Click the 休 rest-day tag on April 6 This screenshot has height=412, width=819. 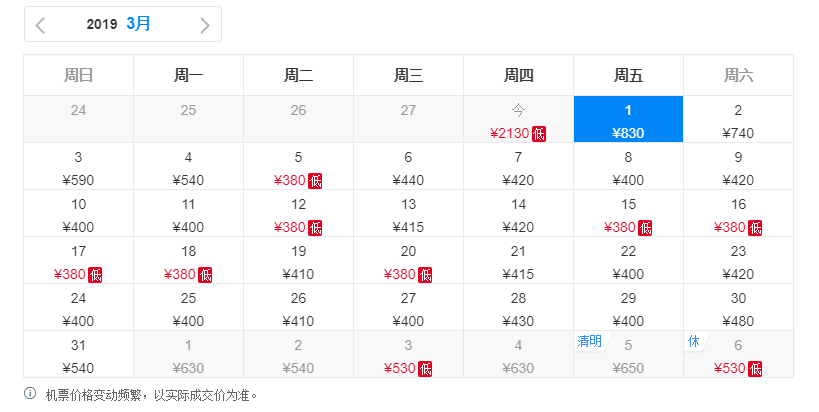(693, 342)
